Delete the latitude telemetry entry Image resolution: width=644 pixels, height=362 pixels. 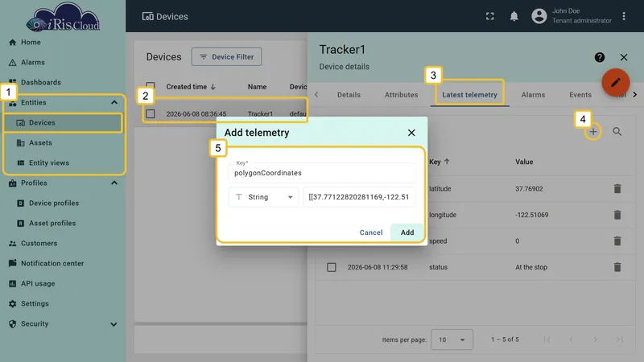(x=617, y=189)
